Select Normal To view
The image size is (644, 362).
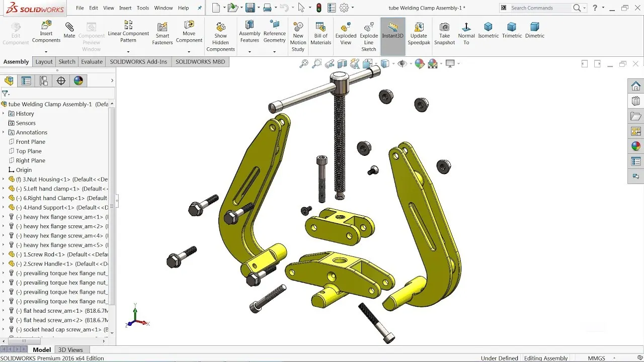[466, 34]
